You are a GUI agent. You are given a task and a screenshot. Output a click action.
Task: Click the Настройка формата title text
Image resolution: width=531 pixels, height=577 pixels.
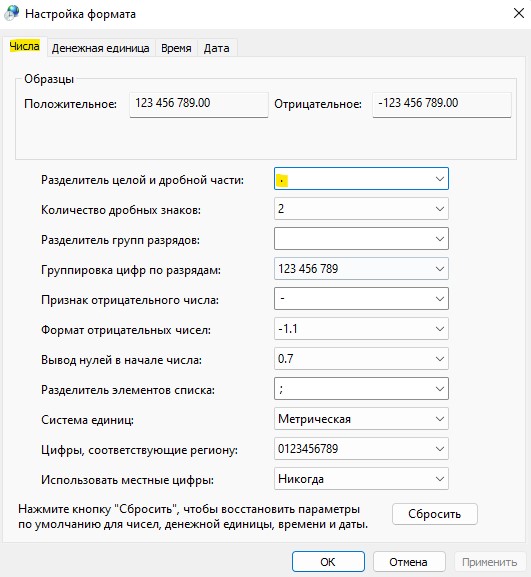click(81, 14)
